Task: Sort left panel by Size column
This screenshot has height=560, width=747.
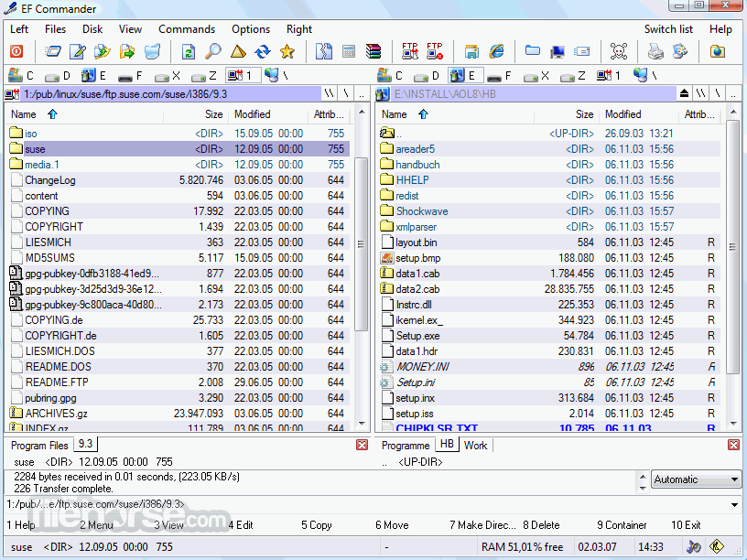Action: point(196,114)
